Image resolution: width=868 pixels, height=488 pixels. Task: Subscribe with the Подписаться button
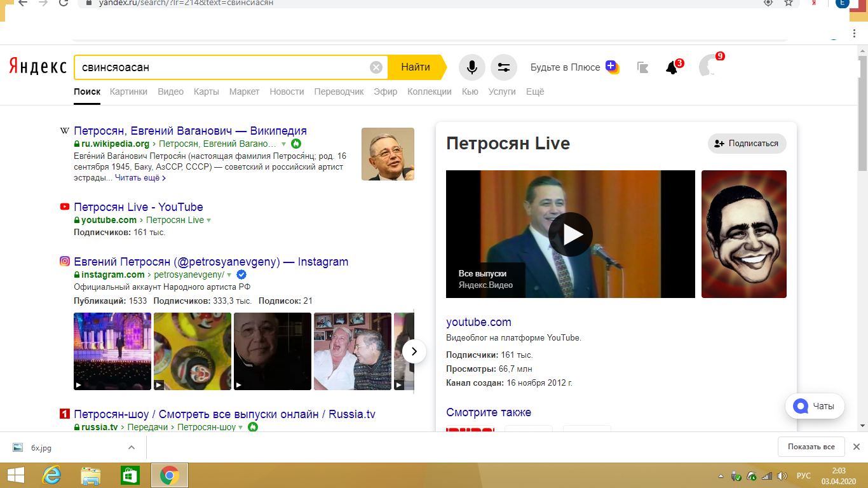tap(747, 144)
